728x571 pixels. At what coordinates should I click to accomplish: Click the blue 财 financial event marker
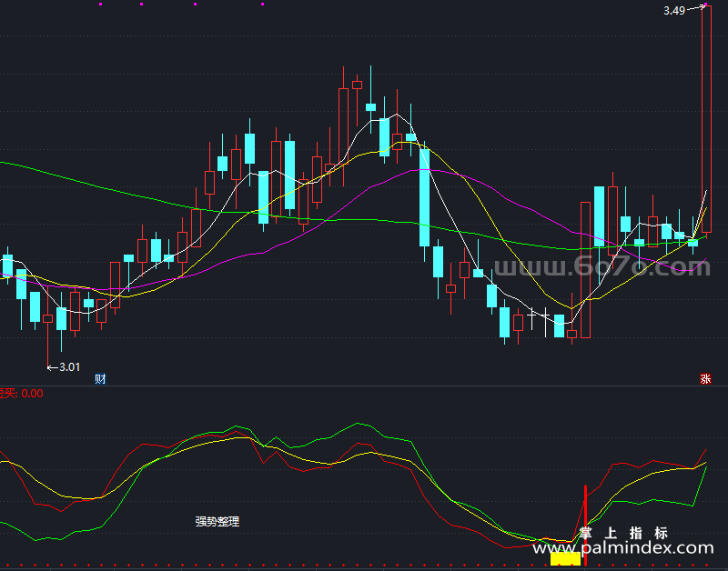click(x=100, y=379)
